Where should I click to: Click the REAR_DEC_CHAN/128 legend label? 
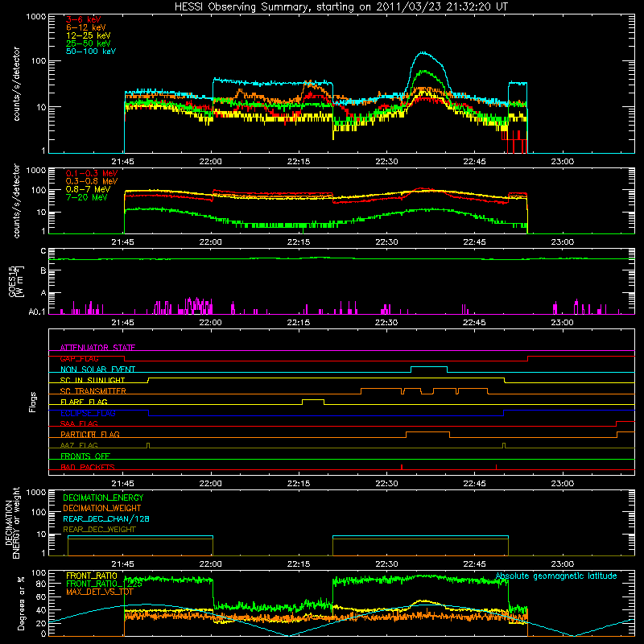(106, 518)
